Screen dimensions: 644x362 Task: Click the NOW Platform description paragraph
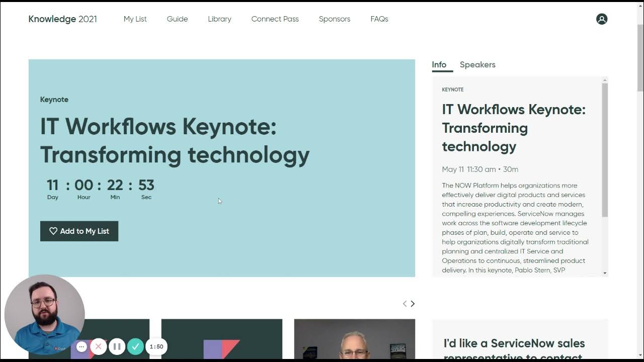pos(515,228)
